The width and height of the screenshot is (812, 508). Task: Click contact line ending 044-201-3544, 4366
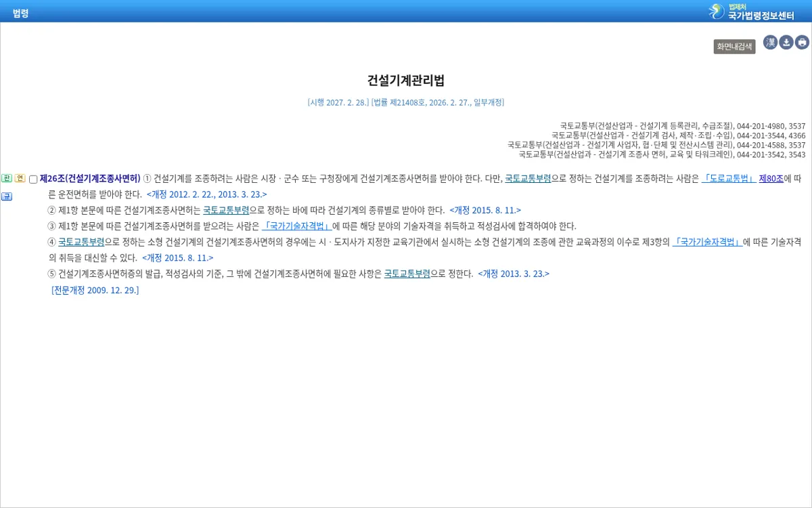(x=678, y=135)
